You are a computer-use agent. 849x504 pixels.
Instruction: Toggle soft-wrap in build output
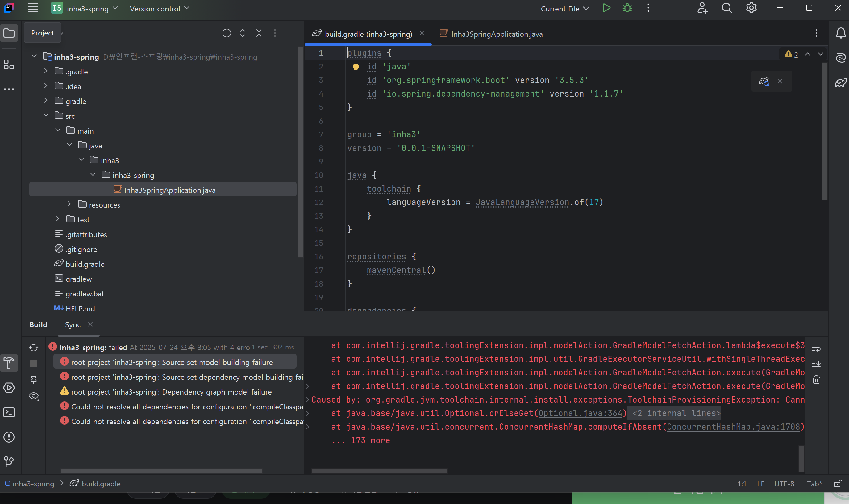coord(816,348)
